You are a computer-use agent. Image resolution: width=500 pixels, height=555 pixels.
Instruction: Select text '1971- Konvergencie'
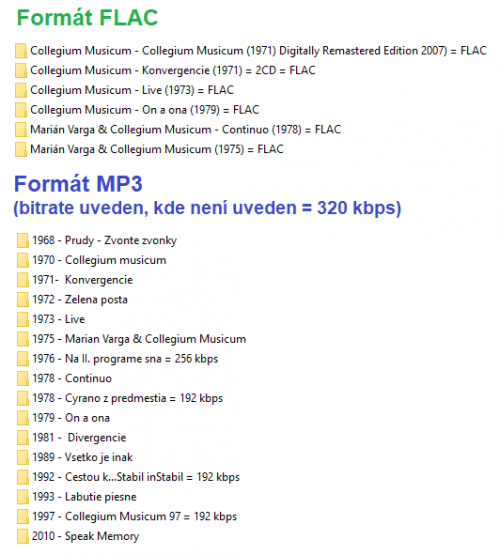[x=82, y=280]
